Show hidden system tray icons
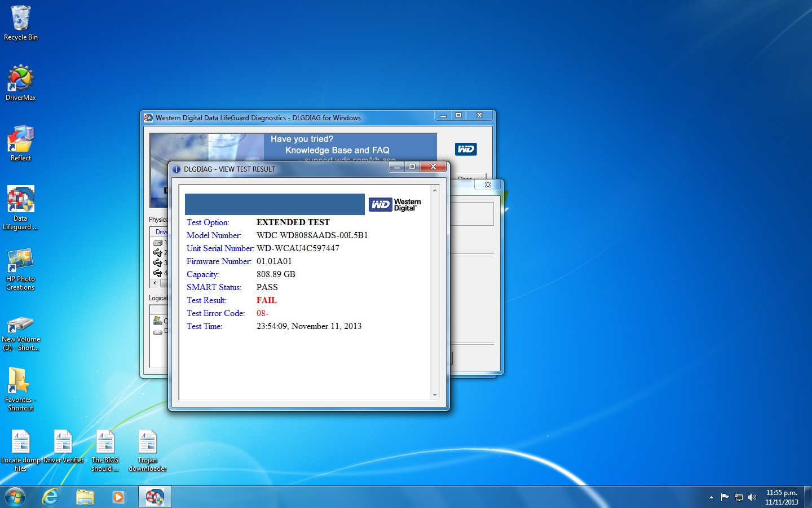The image size is (812, 508). click(x=711, y=497)
